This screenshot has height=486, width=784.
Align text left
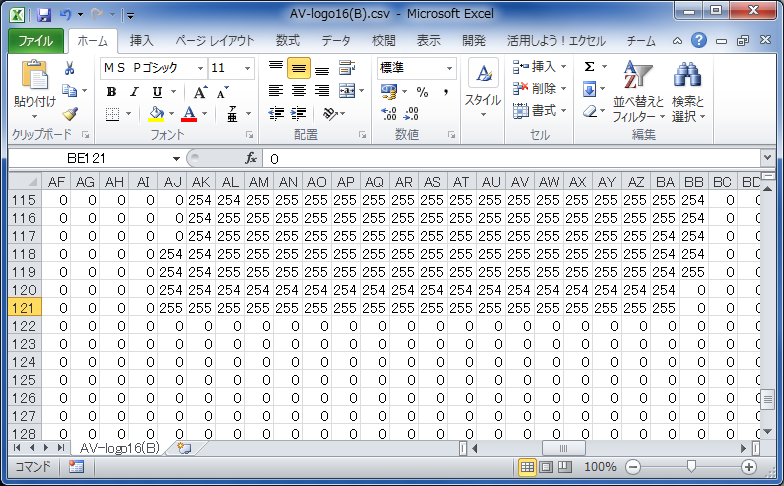point(276,90)
